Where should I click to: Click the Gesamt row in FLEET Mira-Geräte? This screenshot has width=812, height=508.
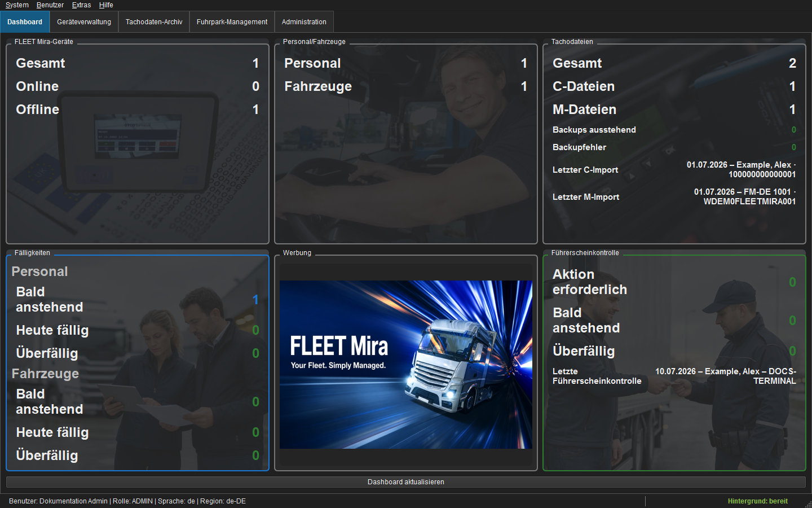pos(138,63)
